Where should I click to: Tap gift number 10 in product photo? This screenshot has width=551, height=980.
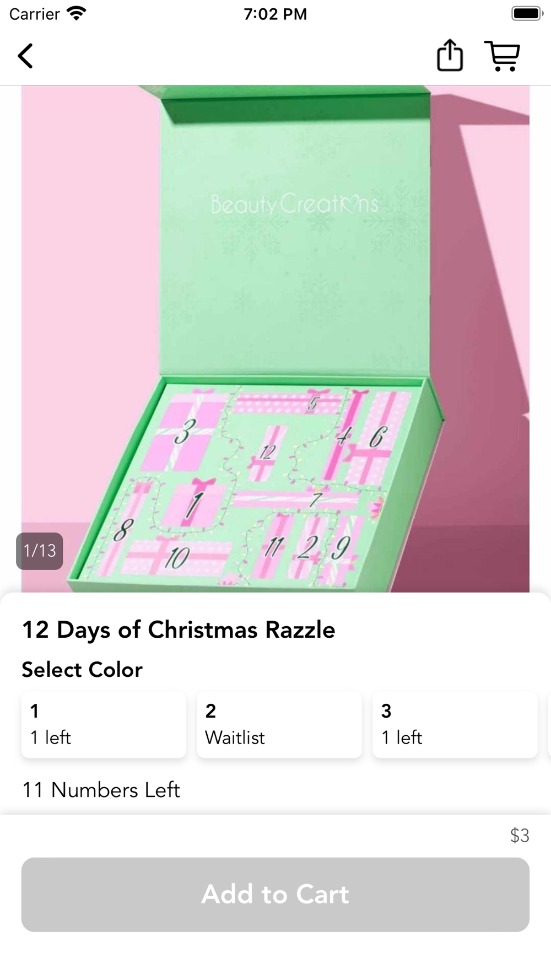pos(177,558)
